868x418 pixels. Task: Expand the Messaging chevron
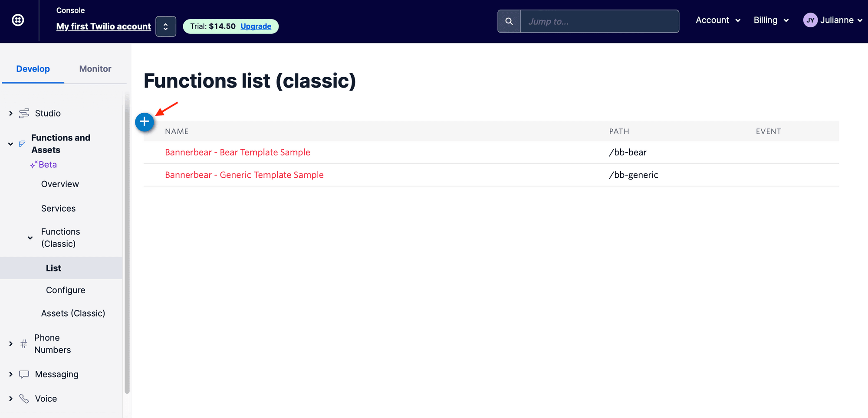(x=11, y=374)
